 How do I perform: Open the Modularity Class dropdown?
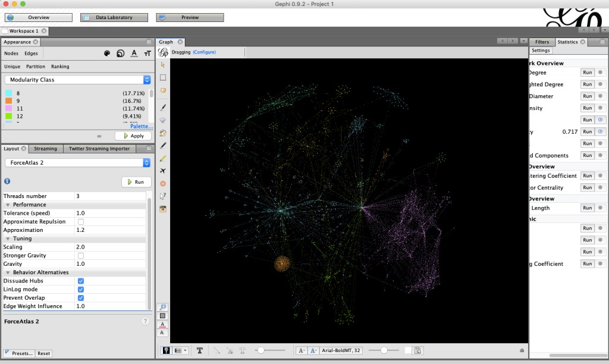pyautogui.click(x=78, y=80)
